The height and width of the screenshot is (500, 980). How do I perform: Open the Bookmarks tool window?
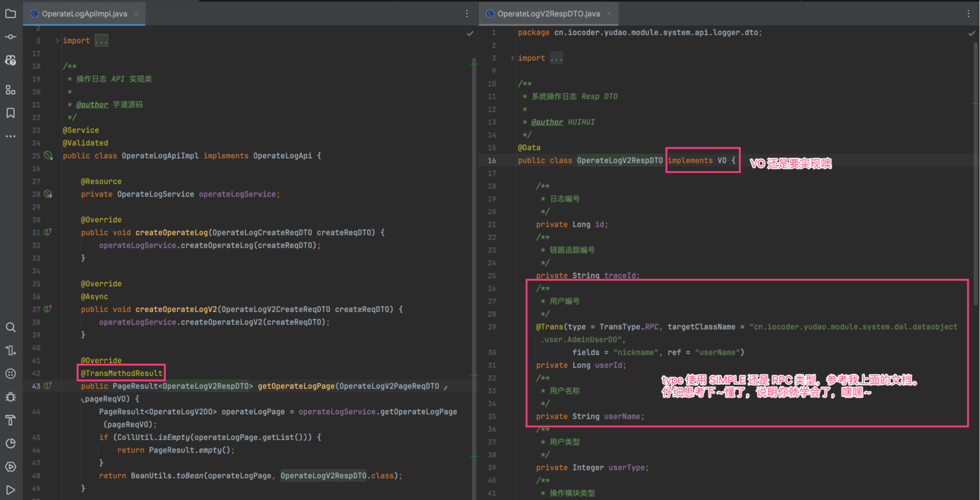coord(10,113)
